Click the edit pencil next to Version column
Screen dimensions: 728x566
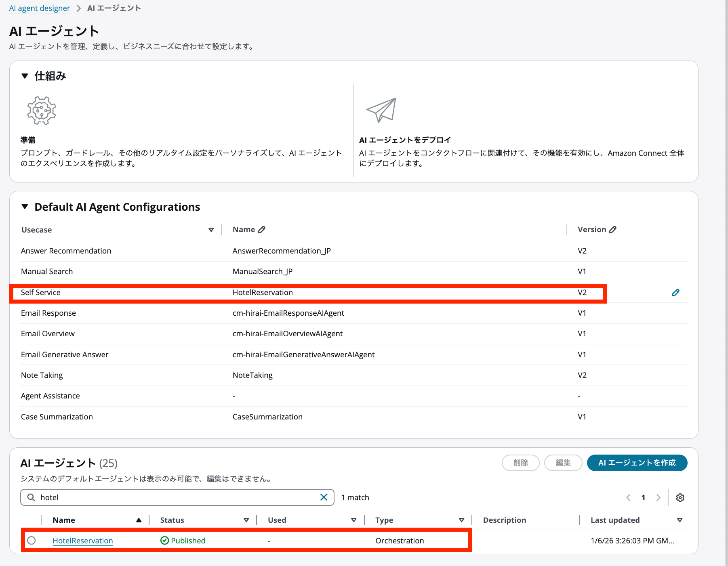[x=613, y=229]
